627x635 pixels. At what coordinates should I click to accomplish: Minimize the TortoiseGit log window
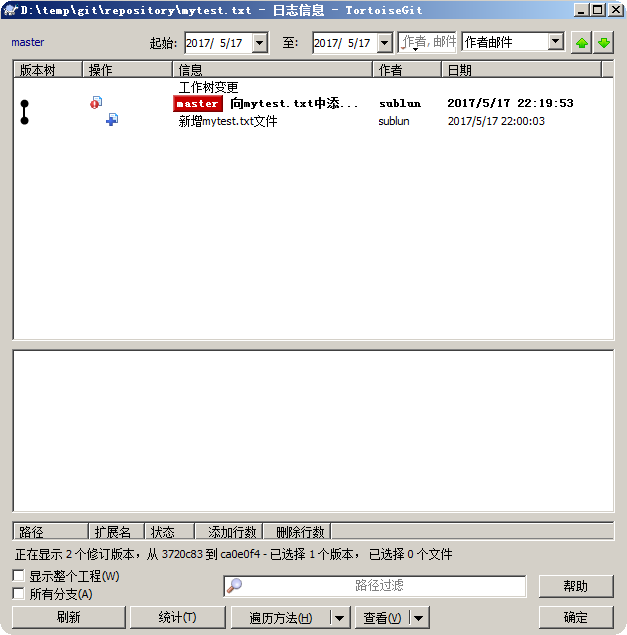pyautogui.click(x=581, y=10)
